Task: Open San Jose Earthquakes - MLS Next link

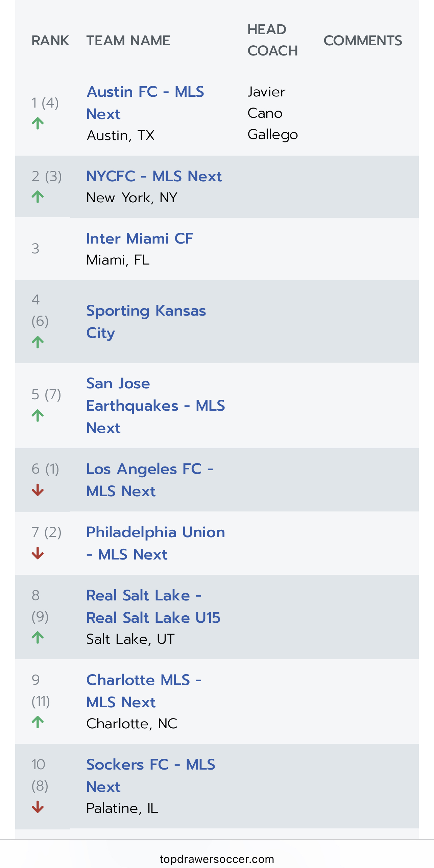Action: (155, 406)
